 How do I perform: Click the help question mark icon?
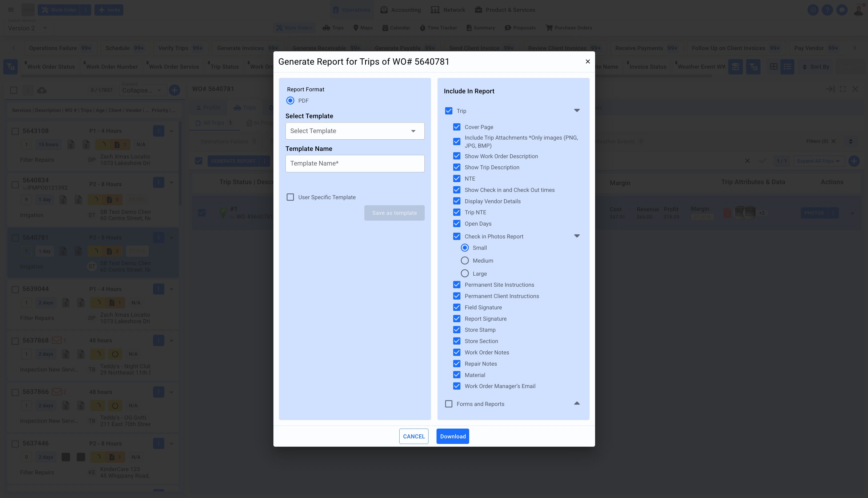point(827,10)
